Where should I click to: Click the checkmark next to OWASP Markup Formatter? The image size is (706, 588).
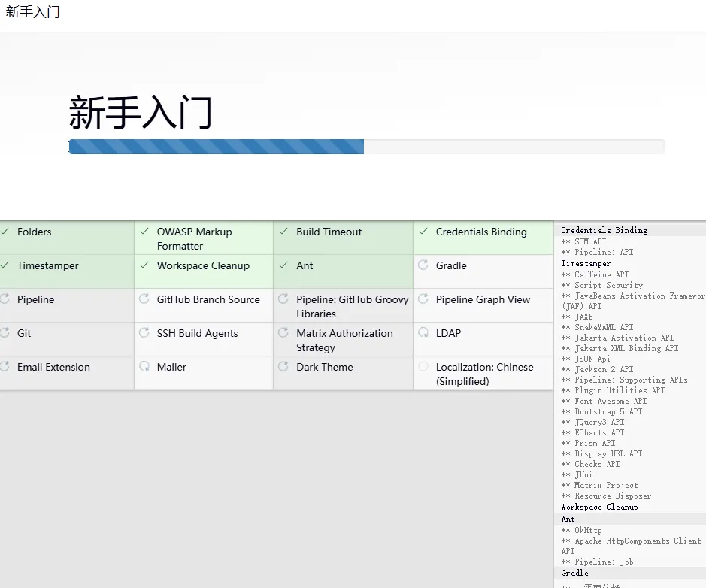coord(144,232)
